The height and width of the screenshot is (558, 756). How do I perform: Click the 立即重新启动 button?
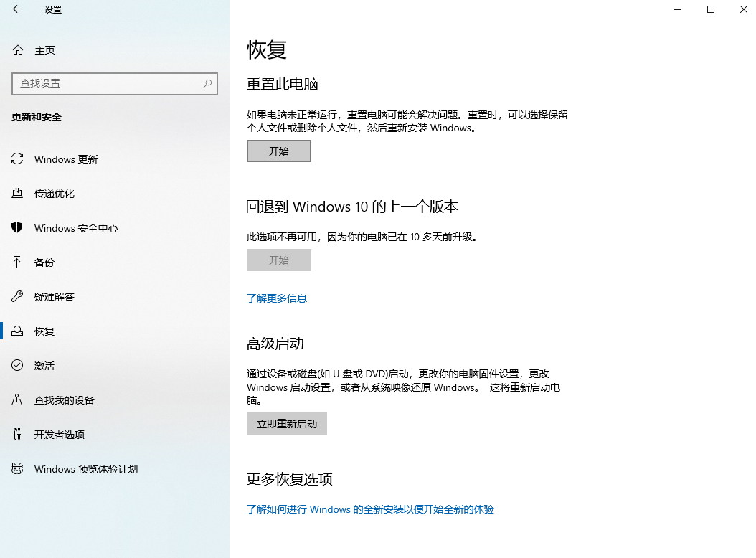click(287, 423)
